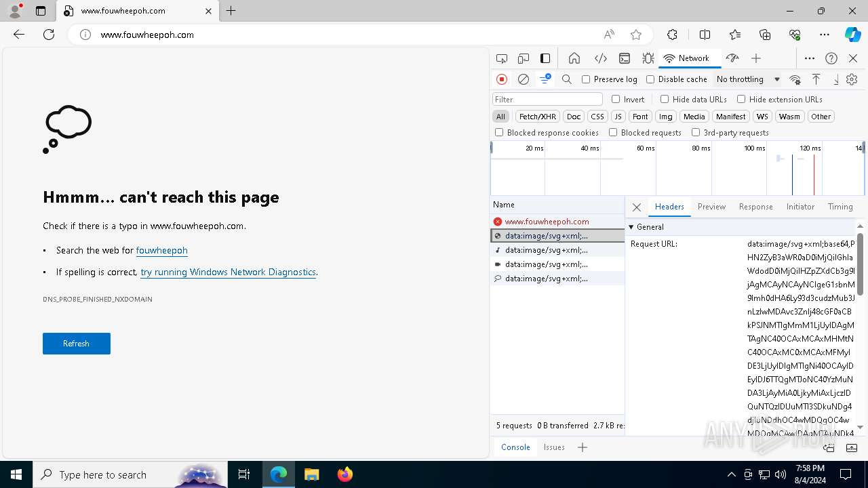Viewport: 868px width, 488px height.
Task: Clear the network log
Action: 524,79
